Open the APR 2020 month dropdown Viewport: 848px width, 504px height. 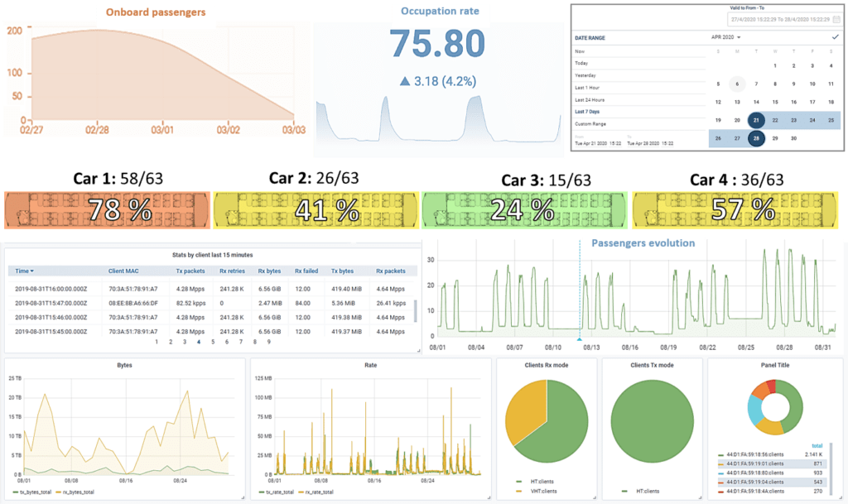pos(726,37)
